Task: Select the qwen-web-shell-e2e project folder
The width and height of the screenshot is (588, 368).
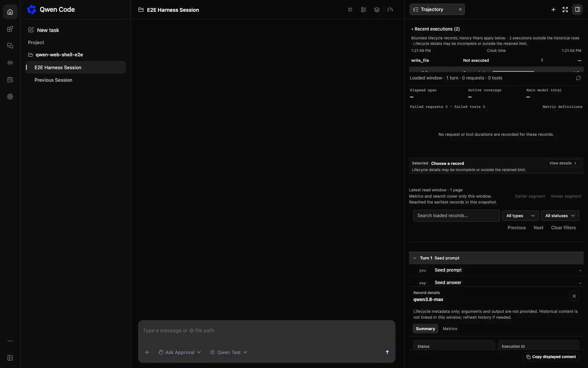Action: (75, 55)
